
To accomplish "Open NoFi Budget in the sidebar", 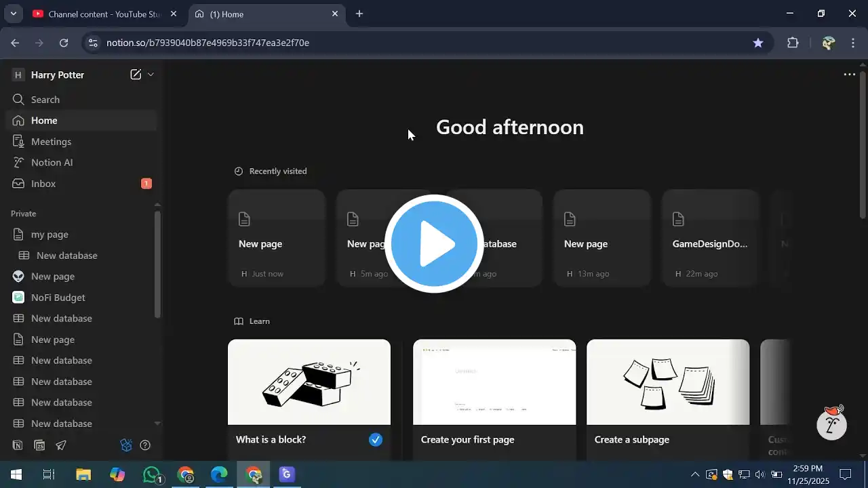I will [x=81, y=298].
